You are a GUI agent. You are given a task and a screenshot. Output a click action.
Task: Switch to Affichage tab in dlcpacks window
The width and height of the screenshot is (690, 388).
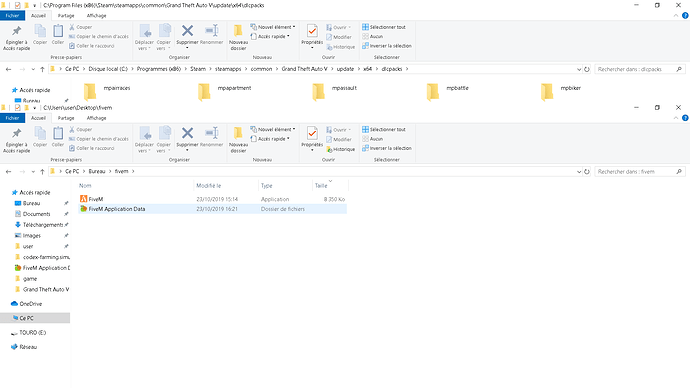click(x=96, y=15)
